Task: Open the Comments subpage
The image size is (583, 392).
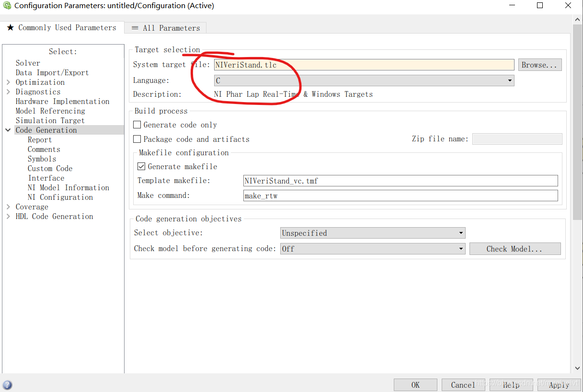Action: [x=44, y=149]
